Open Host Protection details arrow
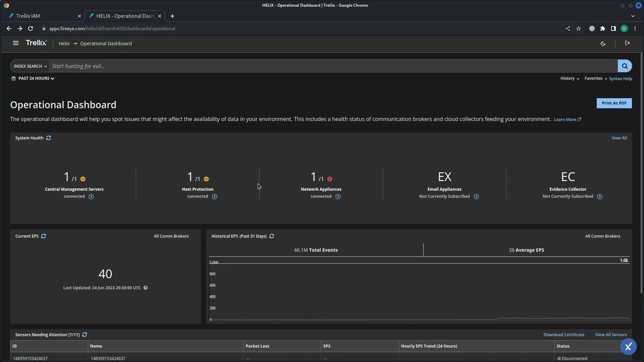Image resolution: width=644 pixels, height=362 pixels. click(214, 197)
